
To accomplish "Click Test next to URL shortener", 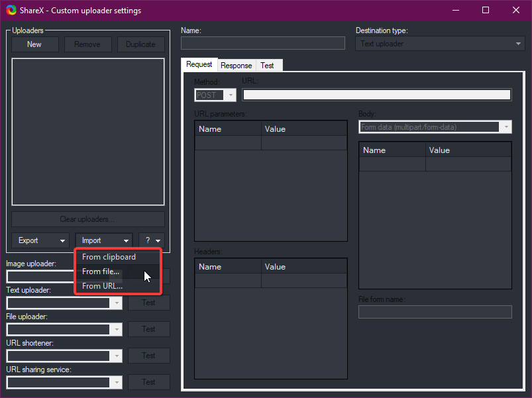I will tap(149, 356).
